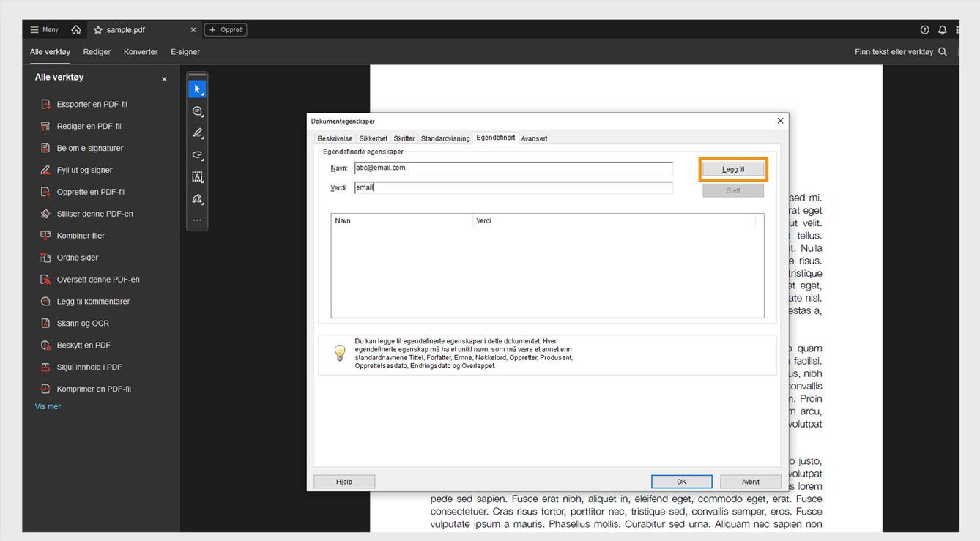Click the Verdi column header
This screenshot has width=980, height=541.
[x=614, y=220]
